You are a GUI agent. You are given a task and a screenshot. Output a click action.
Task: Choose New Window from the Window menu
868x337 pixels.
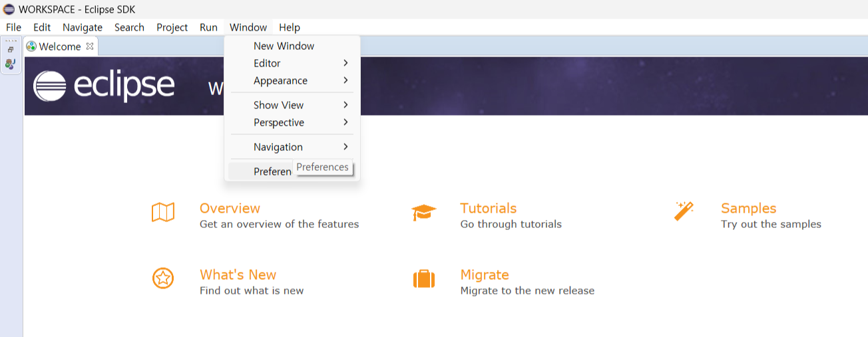pos(292,46)
